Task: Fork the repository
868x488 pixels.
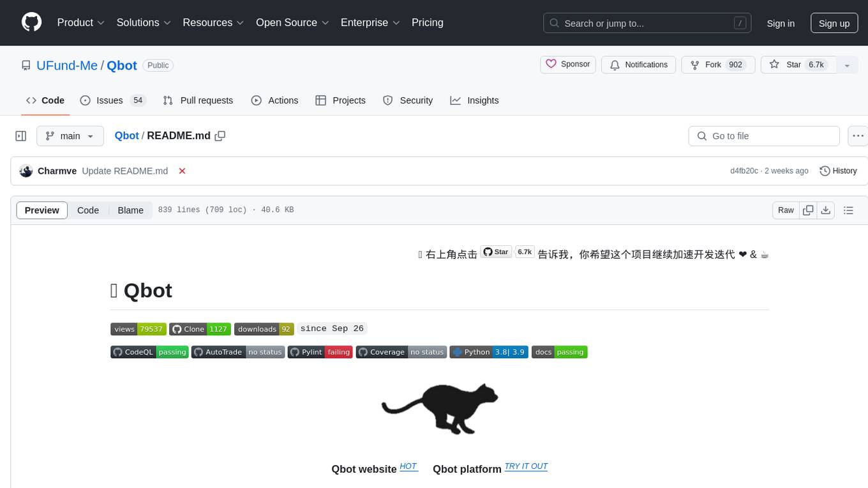Action: tap(718, 65)
